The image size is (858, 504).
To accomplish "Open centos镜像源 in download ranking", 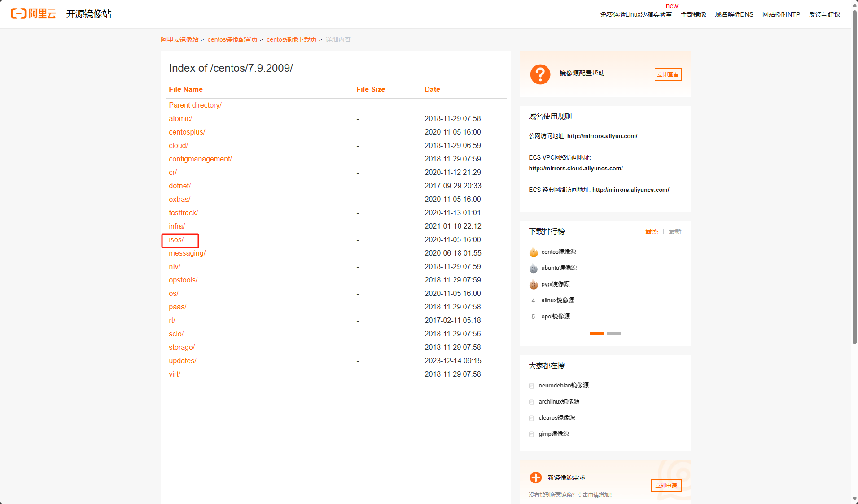I will [x=559, y=252].
